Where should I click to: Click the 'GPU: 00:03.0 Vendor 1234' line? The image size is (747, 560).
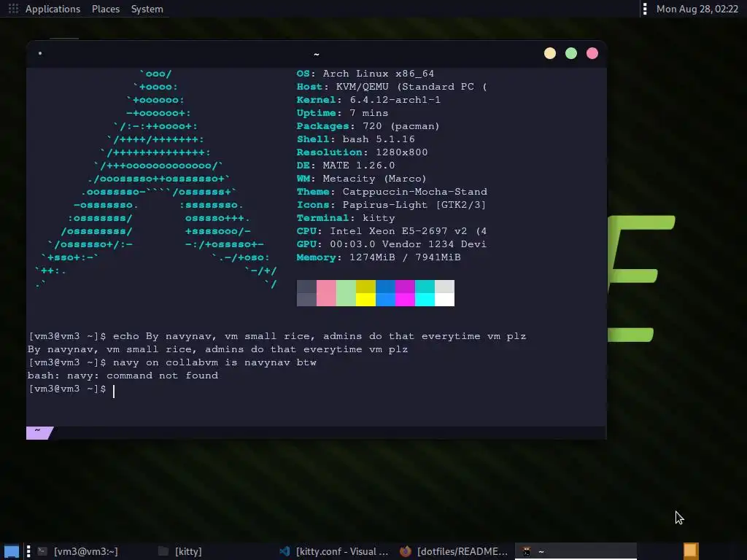(x=392, y=244)
